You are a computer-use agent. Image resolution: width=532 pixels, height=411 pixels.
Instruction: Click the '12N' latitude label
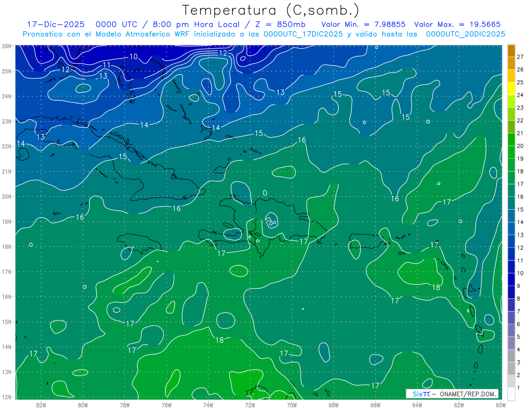(x=6, y=397)
